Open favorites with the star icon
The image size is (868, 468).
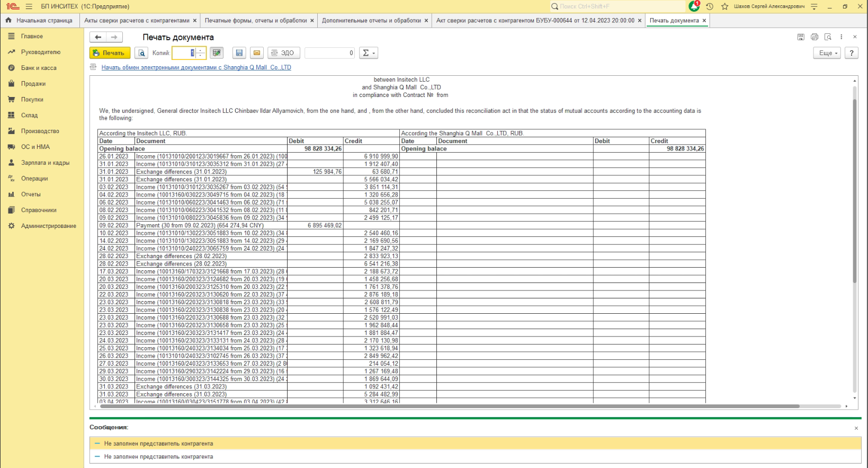pyautogui.click(x=724, y=6)
